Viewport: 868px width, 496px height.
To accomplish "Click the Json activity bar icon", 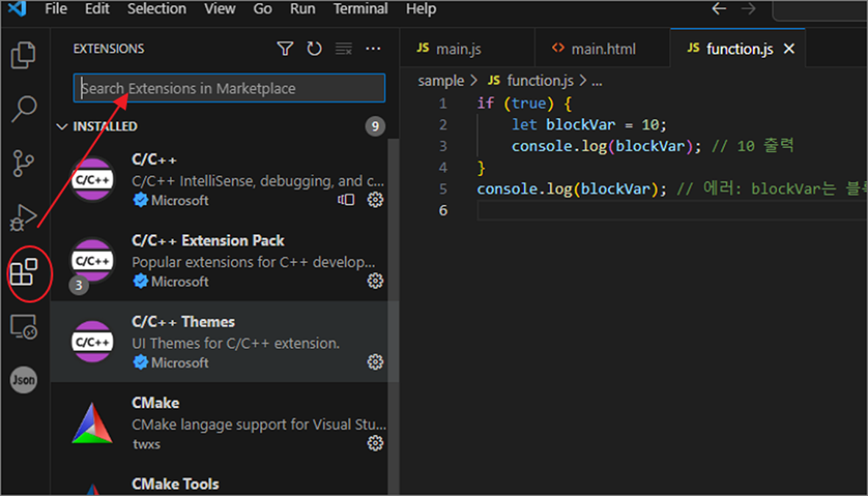I will click(24, 380).
